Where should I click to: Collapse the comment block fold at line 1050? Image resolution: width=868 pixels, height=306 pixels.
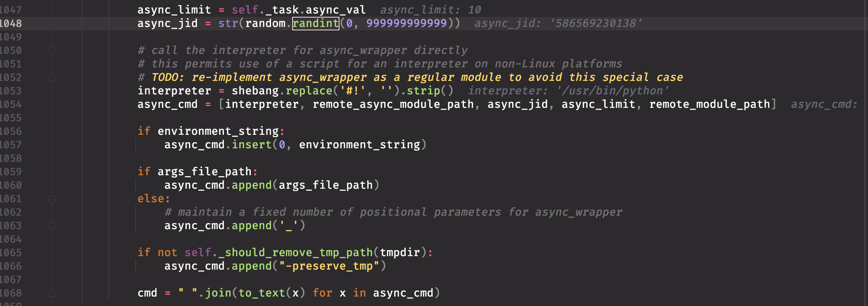click(x=52, y=51)
